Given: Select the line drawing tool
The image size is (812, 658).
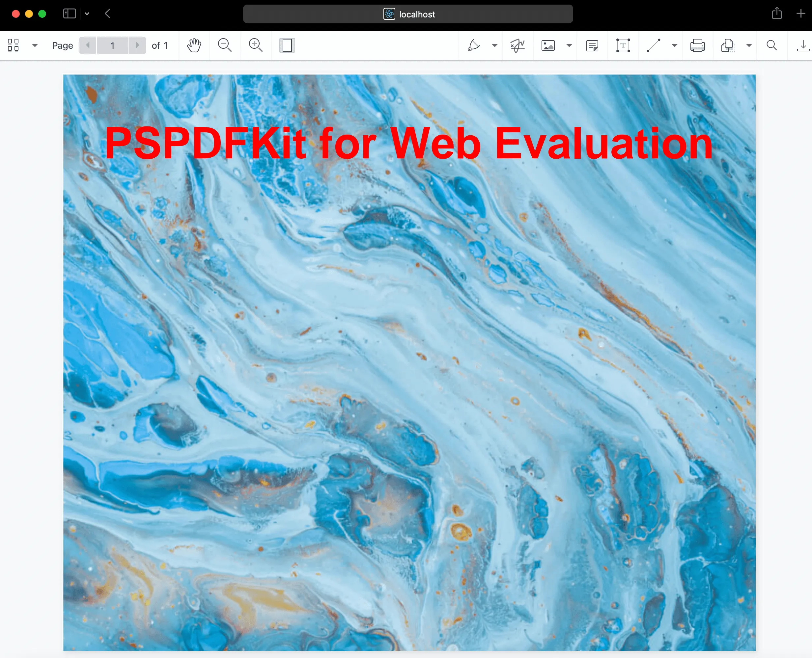Looking at the screenshot, I should (x=654, y=45).
